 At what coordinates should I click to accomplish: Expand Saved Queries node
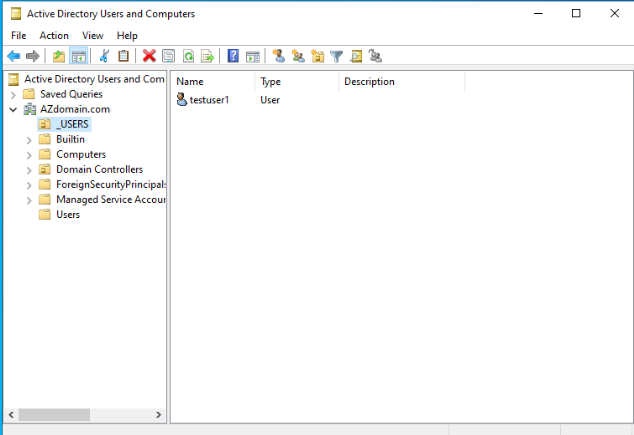(x=13, y=95)
